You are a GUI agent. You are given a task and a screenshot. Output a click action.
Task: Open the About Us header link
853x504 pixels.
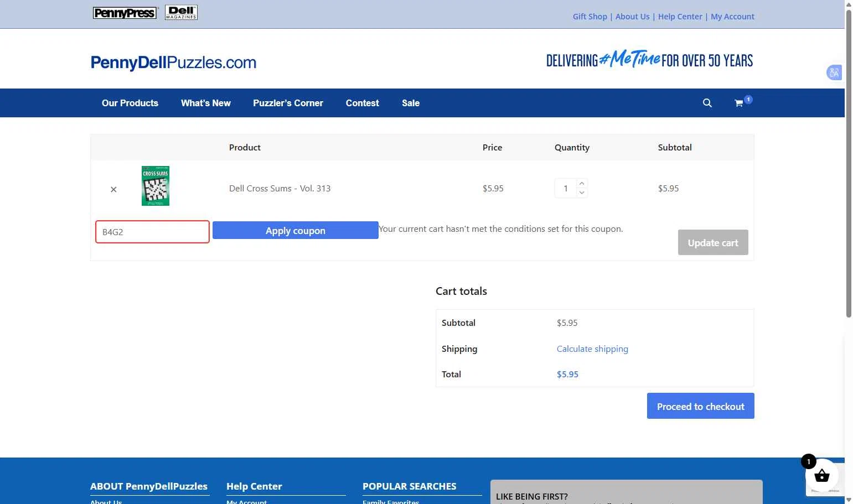[633, 17]
